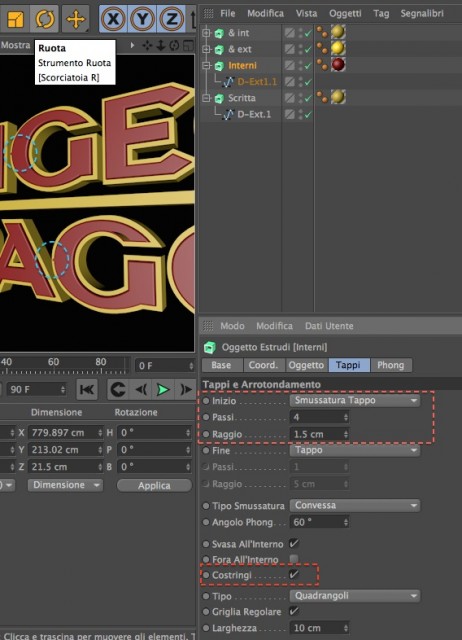The height and width of the screenshot is (640, 462).
Task: Toggle Svasa All'Interno checkbox
Action: tap(294, 544)
